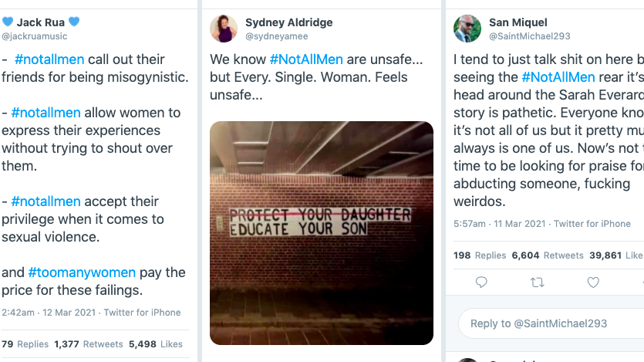Open the 2:42am 12 Mar 2021 timestamp
This screenshot has width=644, height=362.
pyautogui.click(x=48, y=313)
